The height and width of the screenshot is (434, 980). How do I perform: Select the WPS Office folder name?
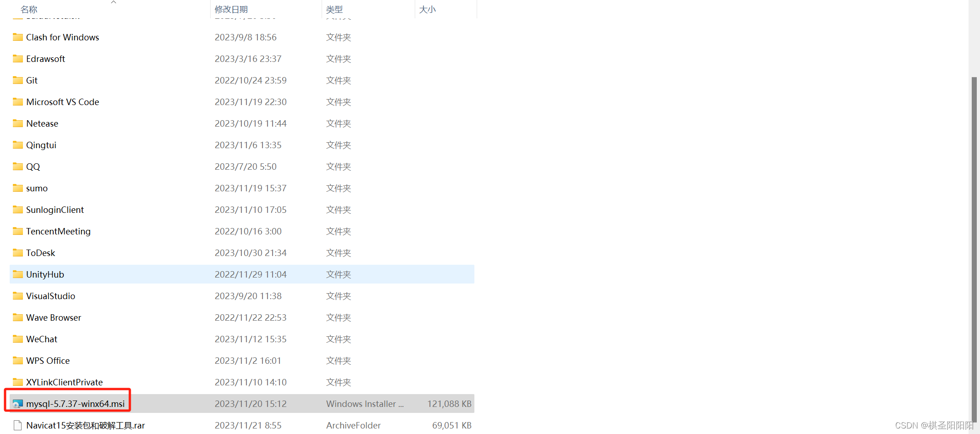coord(48,361)
